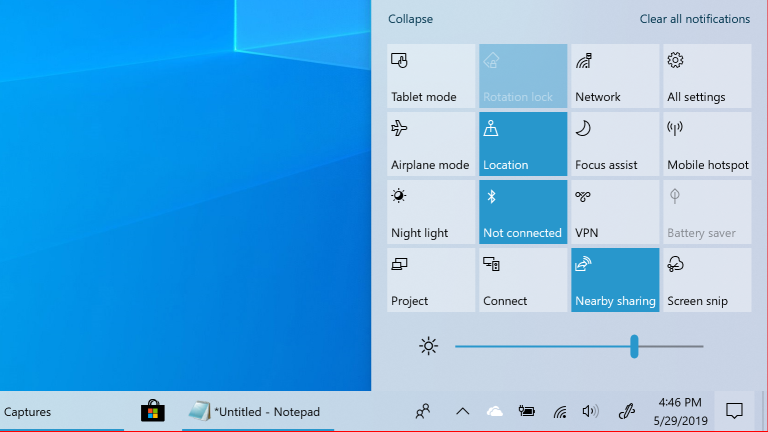Open the Network quick action tile
Screen dimensions: 768x432
pos(615,76)
